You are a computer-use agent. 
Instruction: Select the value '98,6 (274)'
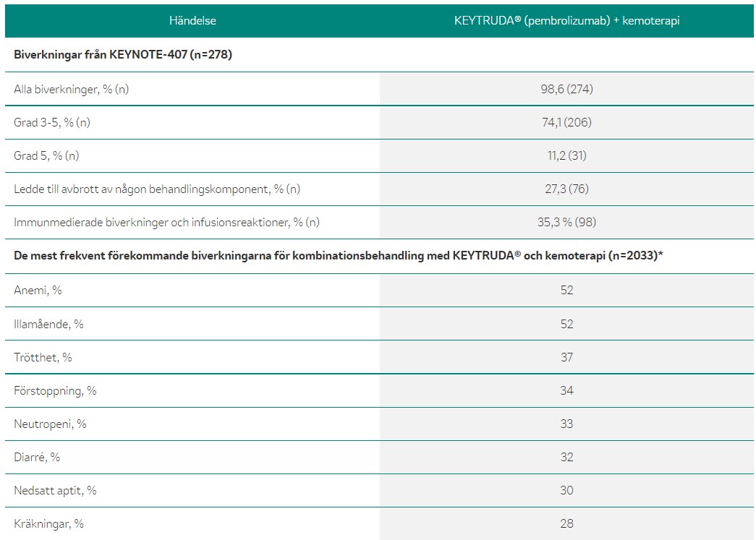(566, 89)
